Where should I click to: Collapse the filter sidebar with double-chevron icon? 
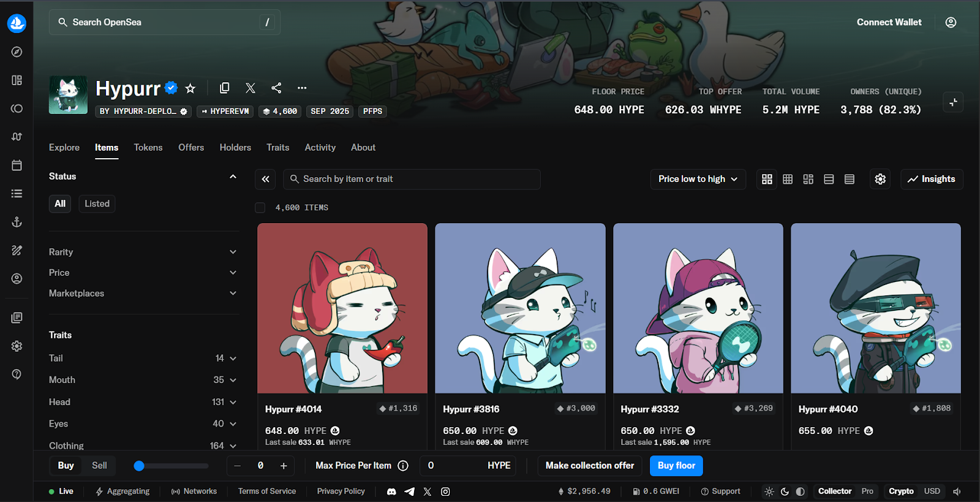(x=265, y=179)
